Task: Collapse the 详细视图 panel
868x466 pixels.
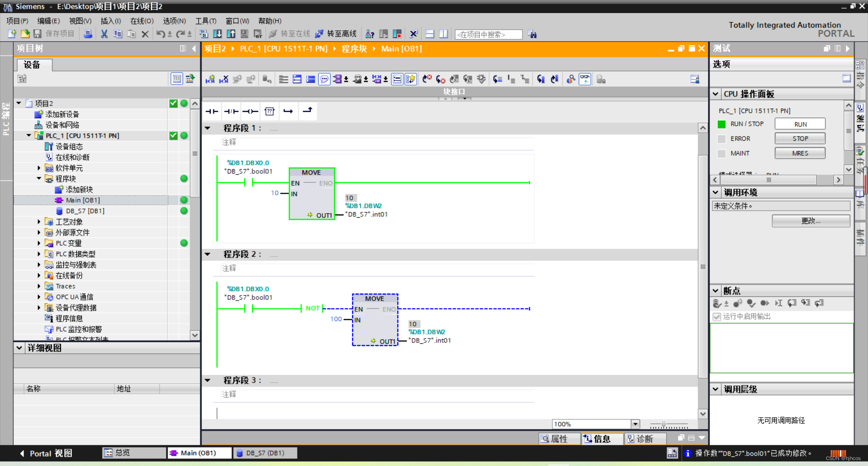Action: [x=19, y=348]
